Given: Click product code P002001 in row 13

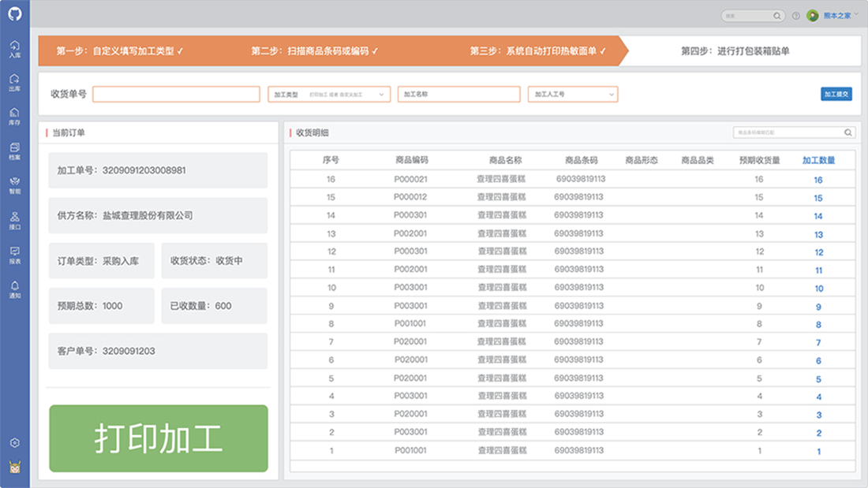Looking at the screenshot, I should 410,233.
